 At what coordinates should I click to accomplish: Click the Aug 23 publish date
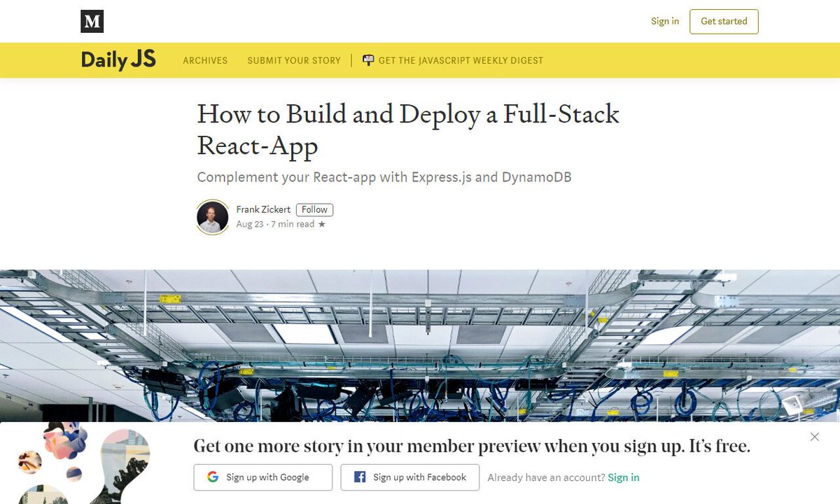coord(250,225)
